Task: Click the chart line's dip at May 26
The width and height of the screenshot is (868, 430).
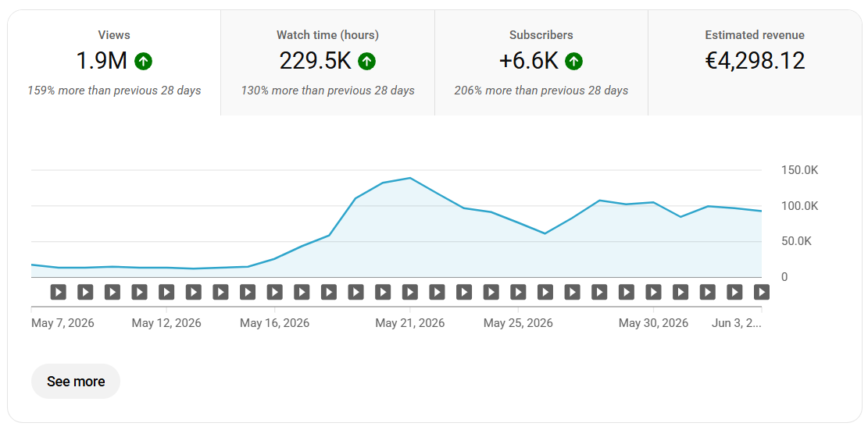Action: [x=545, y=234]
